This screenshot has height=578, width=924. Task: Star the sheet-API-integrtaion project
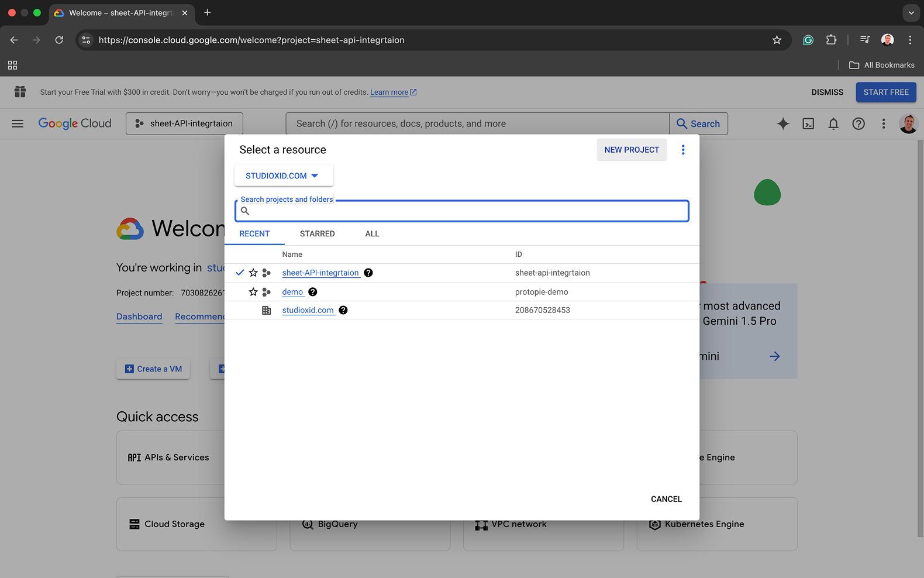coord(253,273)
